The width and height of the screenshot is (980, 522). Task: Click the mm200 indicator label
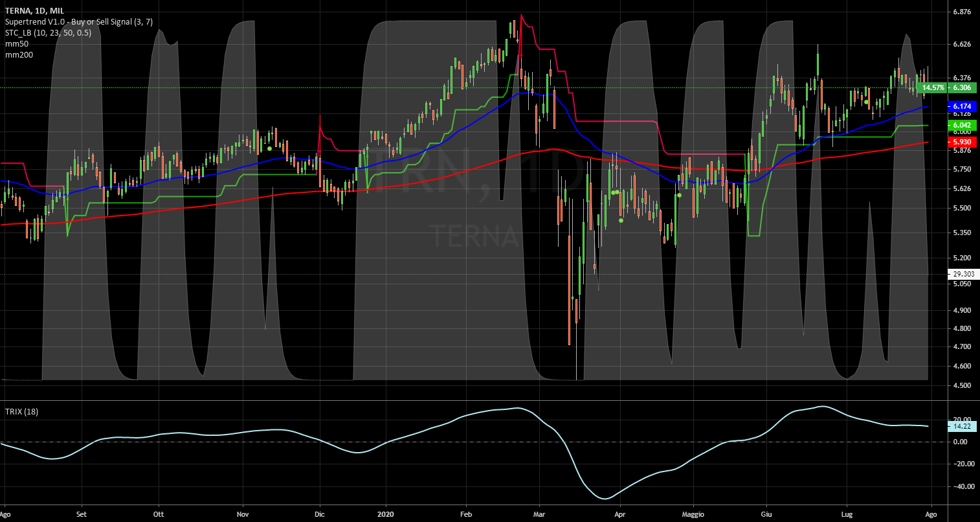point(19,55)
